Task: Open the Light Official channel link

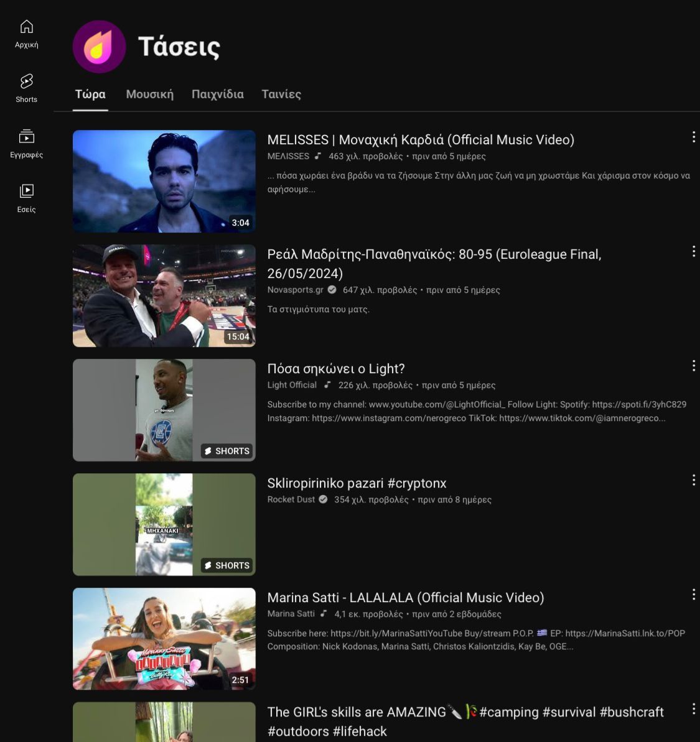Action: [292, 385]
